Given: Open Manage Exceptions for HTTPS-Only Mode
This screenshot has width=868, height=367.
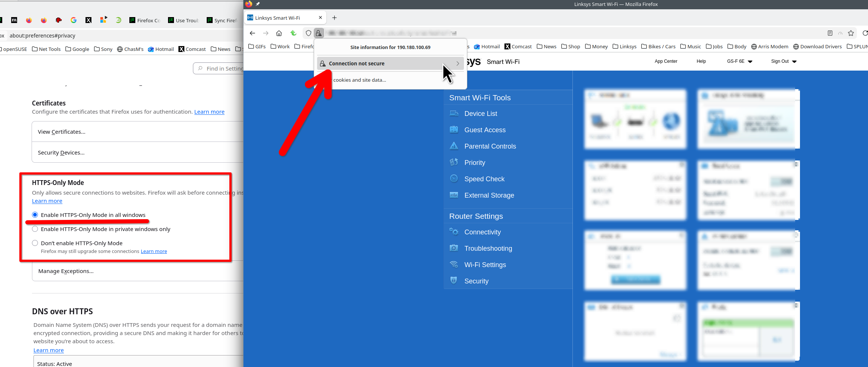Looking at the screenshot, I should point(138,271).
